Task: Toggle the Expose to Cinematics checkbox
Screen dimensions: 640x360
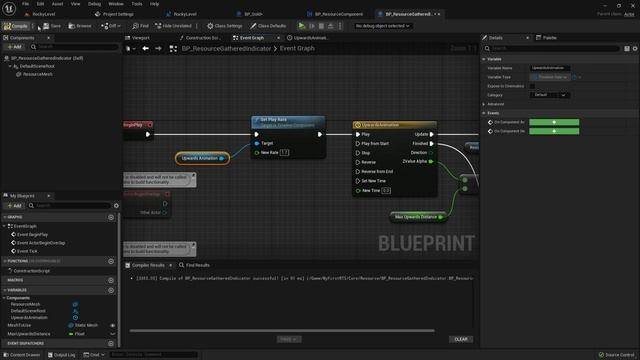Action: click(x=532, y=86)
